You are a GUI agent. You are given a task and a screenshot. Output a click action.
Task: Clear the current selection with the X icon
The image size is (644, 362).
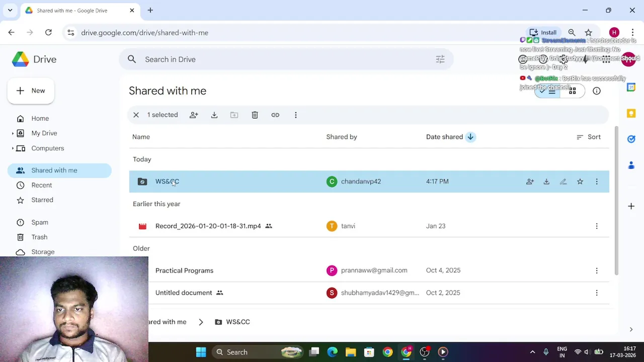[x=136, y=115]
